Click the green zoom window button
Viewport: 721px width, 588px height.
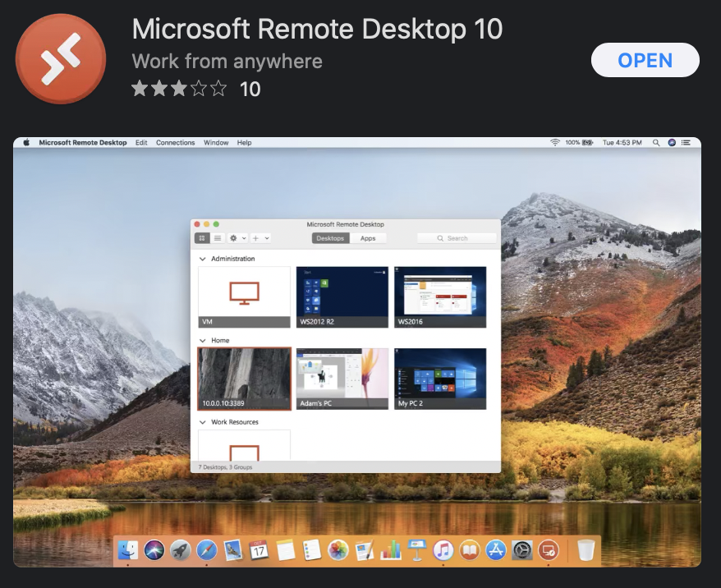216,224
